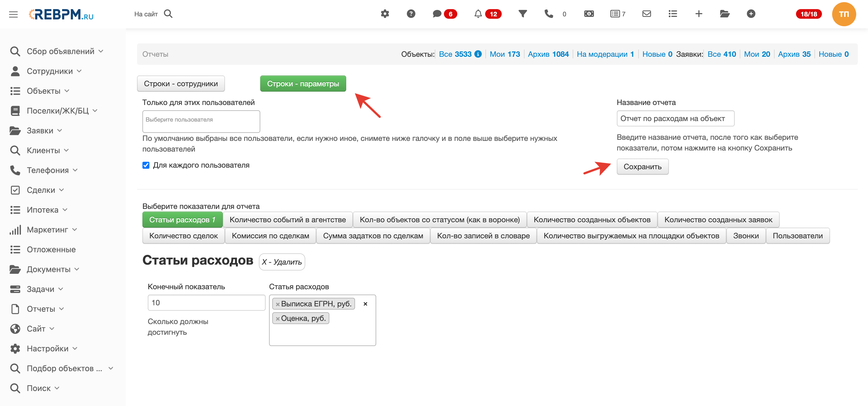Uncheck Для каждого пользователя checkbox

pyautogui.click(x=146, y=165)
